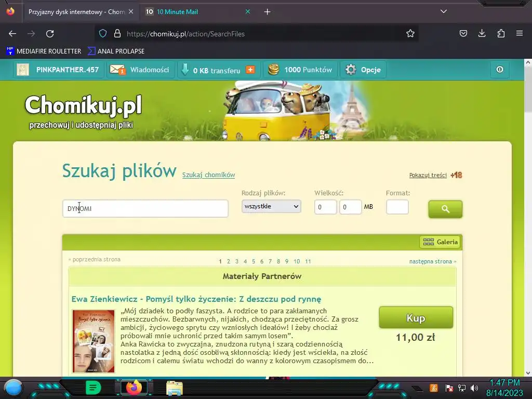The image size is (532, 399).
Task: Open the second bookmarks-toolbar bookmark
Action: [116, 51]
